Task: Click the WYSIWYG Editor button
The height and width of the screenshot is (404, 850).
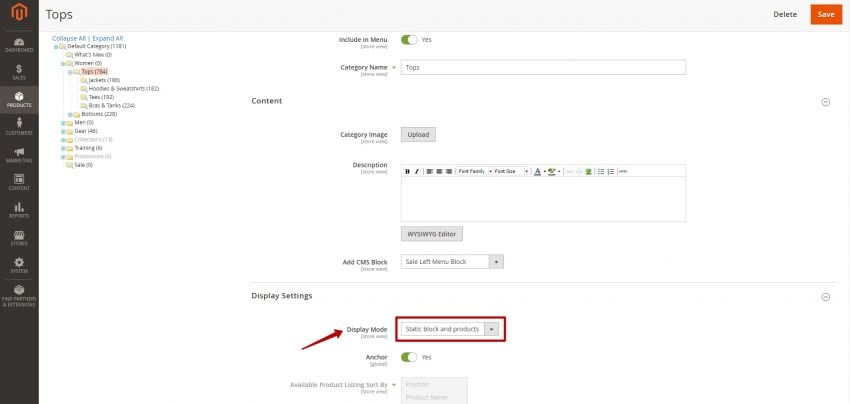Action: (x=432, y=234)
